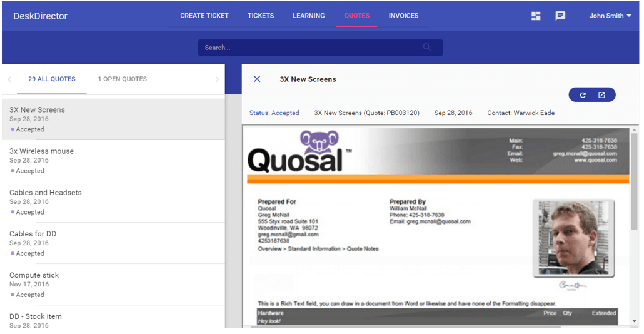This screenshot has width=644, height=334.
Task: Open the dashboard grid icon
Action: pyautogui.click(x=536, y=16)
